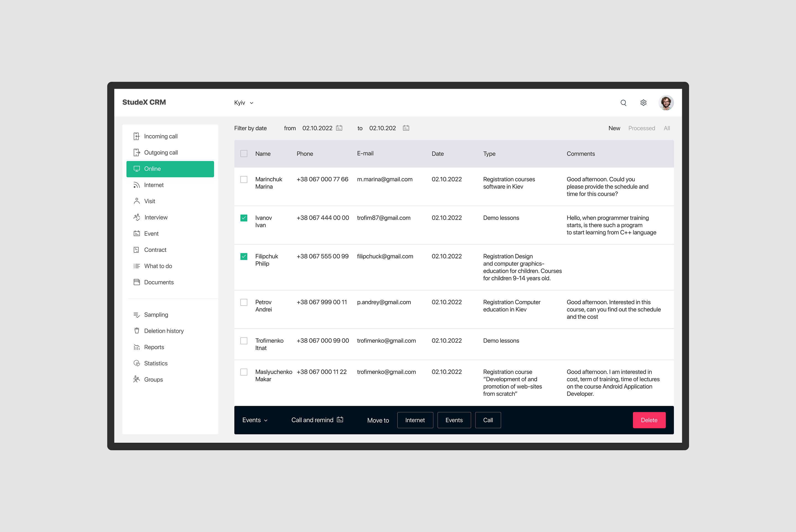Switch to the Processed filter tab

click(641, 128)
